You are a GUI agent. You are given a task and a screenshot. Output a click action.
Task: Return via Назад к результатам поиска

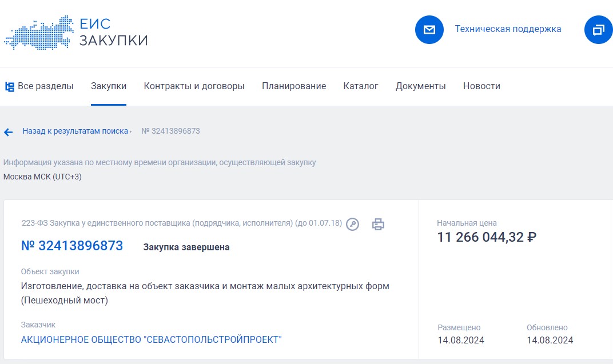coord(75,131)
